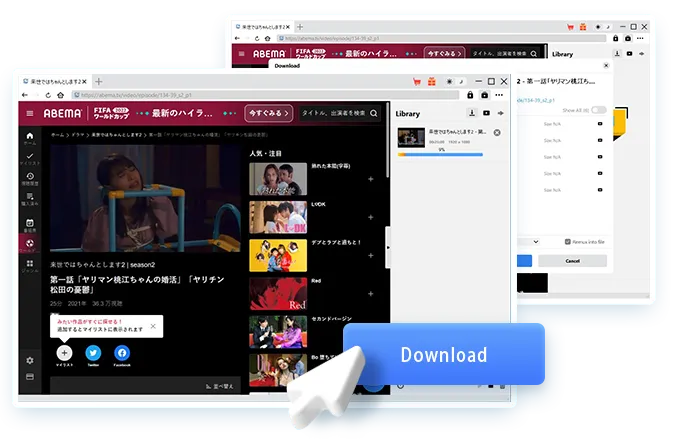Image resolution: width=686 pixels, height=439 pixels.
Task: Open the shopping cart icon in front window
Action: (x=417, y=81)
